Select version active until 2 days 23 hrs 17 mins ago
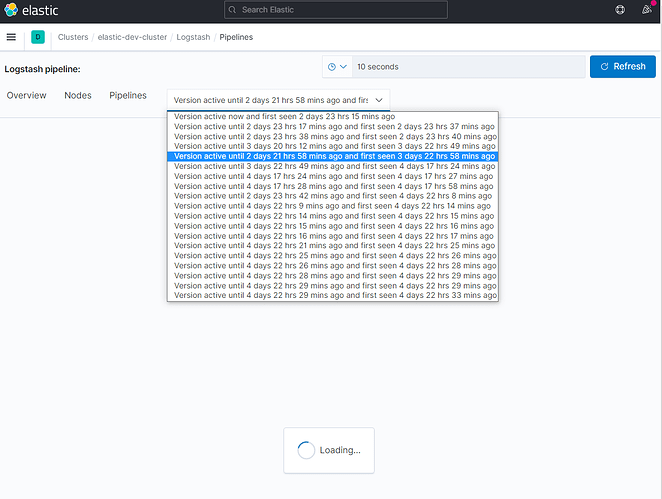662x499 pixels. (x=333, y=127)
